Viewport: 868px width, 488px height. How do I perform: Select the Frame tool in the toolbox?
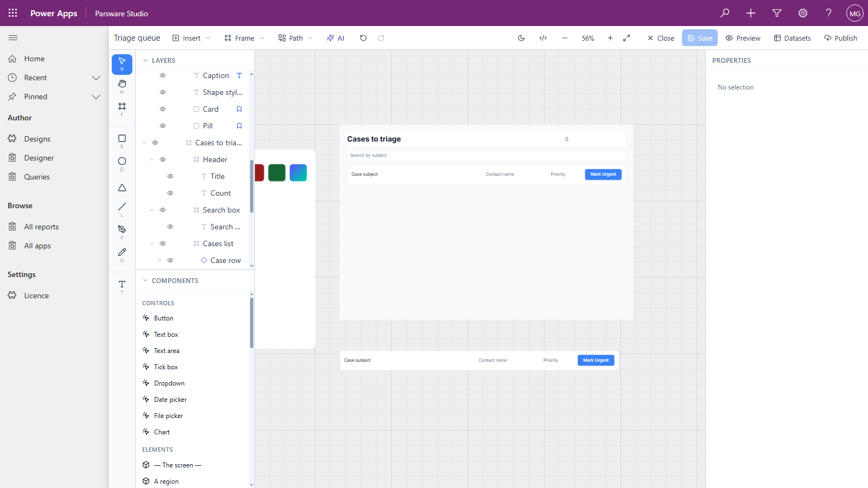[122, 108]
